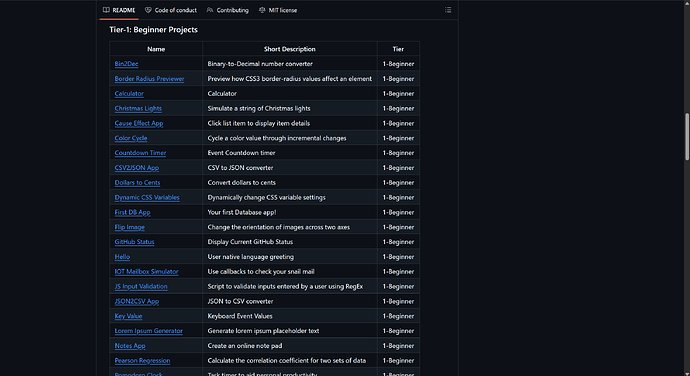Open the Countdown Timer link

pyautogui.click(x=140, y=153)
